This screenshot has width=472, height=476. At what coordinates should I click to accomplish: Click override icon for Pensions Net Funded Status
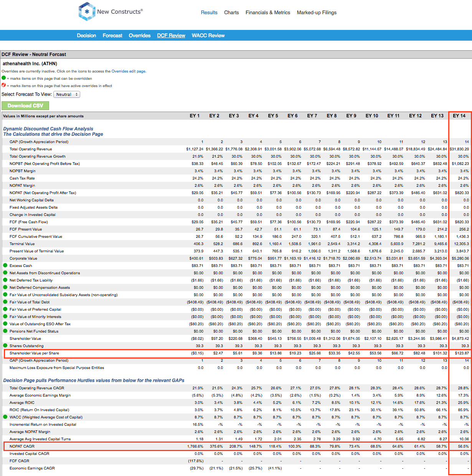click(5, 331)
